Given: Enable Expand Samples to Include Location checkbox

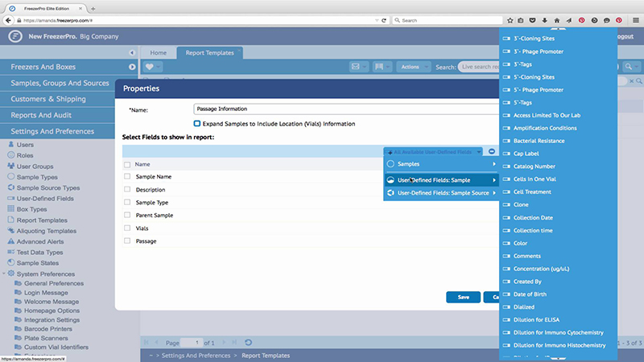Looking at the screenshot, I should click(197, 124).
